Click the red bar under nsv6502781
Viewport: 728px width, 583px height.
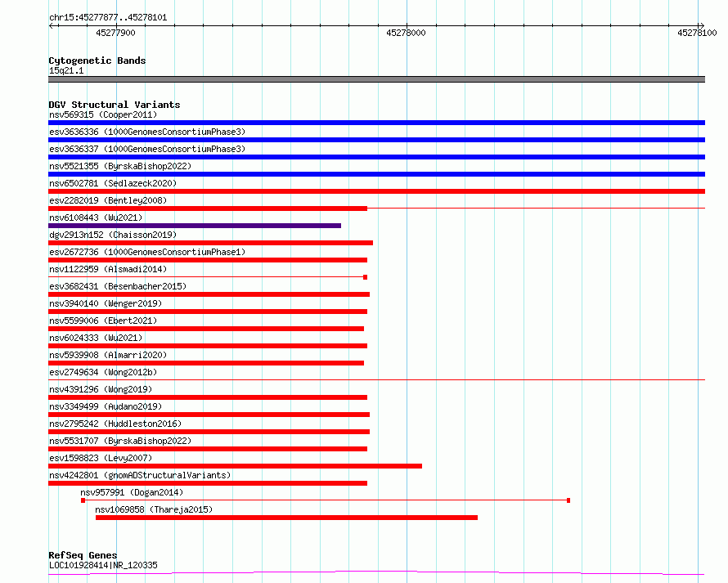pos(376,191)
